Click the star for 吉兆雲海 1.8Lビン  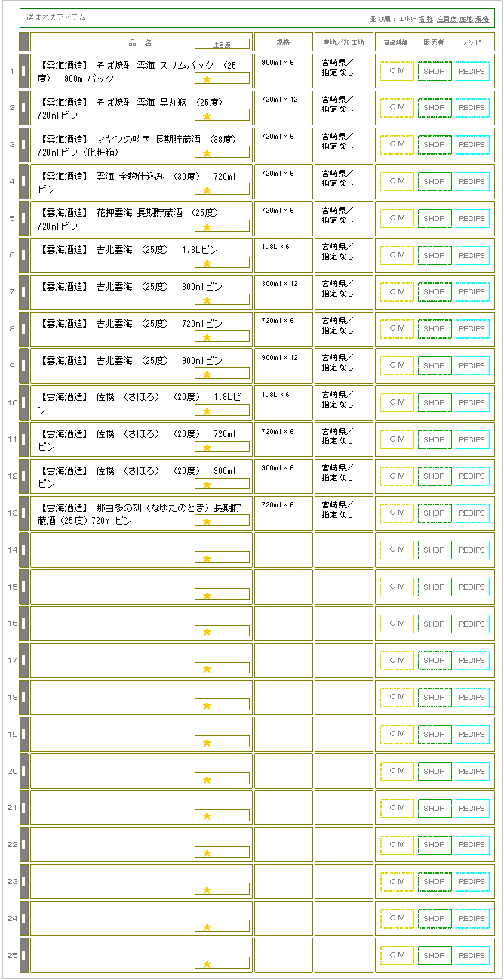tap(207, 263)
